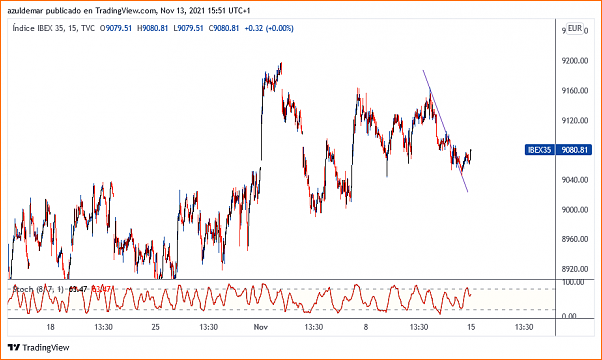Click the 9200.00 price axis label

click(574, 61)
